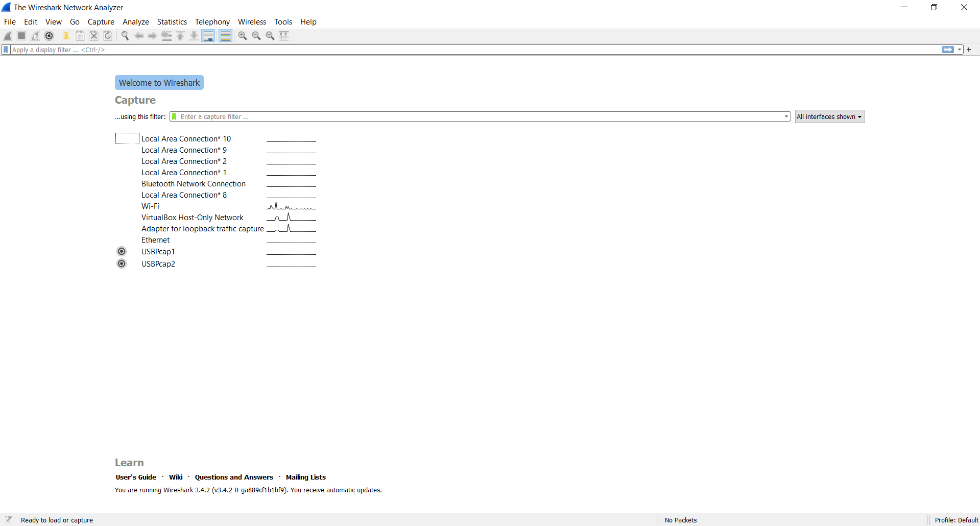
Task: Open the Capture menu
Action: pos(101,21)
